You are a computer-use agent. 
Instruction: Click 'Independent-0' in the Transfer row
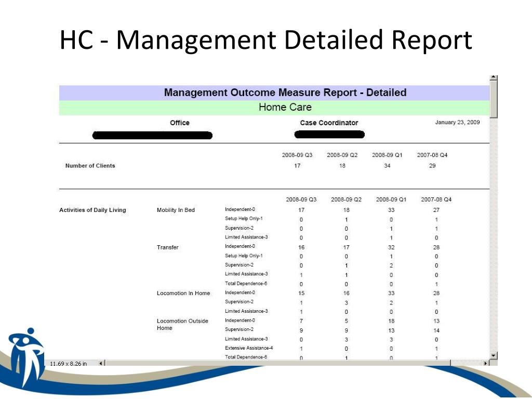pyautogui.click(x=240, y=246)
